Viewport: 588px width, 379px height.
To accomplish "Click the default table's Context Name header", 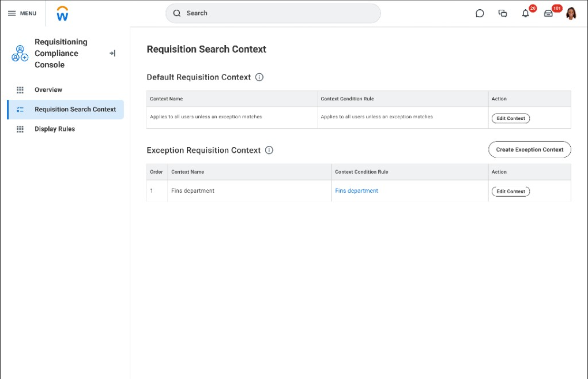I will pos(232,99).
